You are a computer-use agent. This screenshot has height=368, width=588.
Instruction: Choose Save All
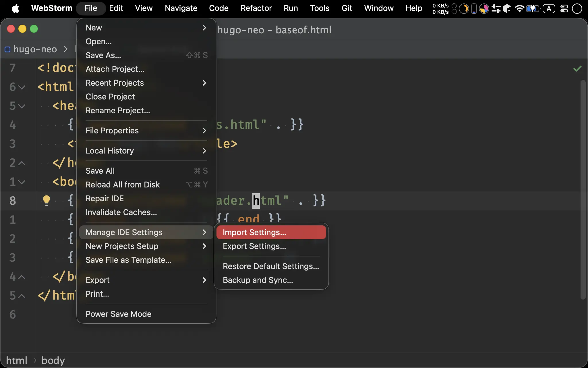tap(146, 171)
